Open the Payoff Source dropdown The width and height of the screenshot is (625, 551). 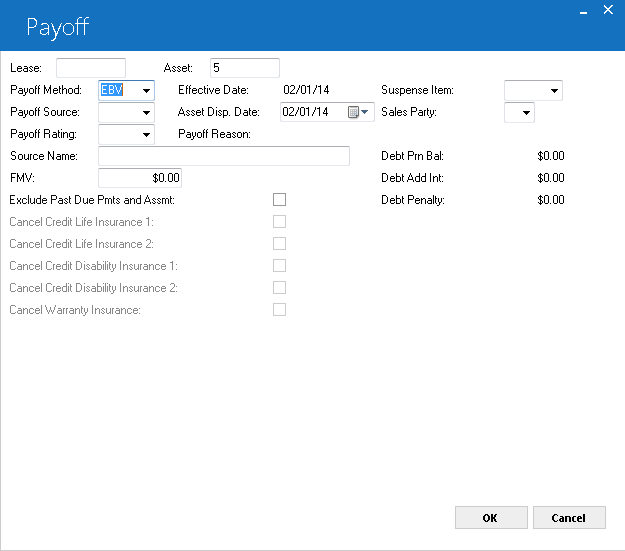click(146, 113)
